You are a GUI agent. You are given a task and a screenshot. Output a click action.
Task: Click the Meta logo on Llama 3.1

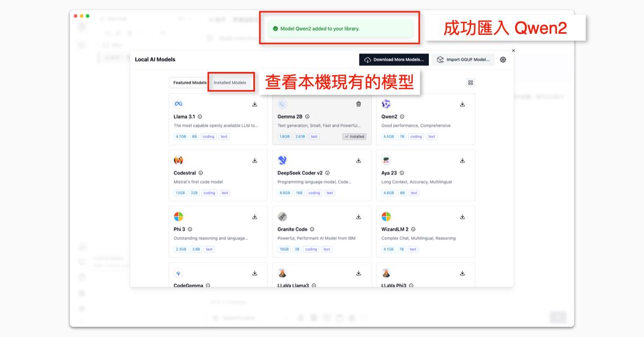click(x=179, y=104)
